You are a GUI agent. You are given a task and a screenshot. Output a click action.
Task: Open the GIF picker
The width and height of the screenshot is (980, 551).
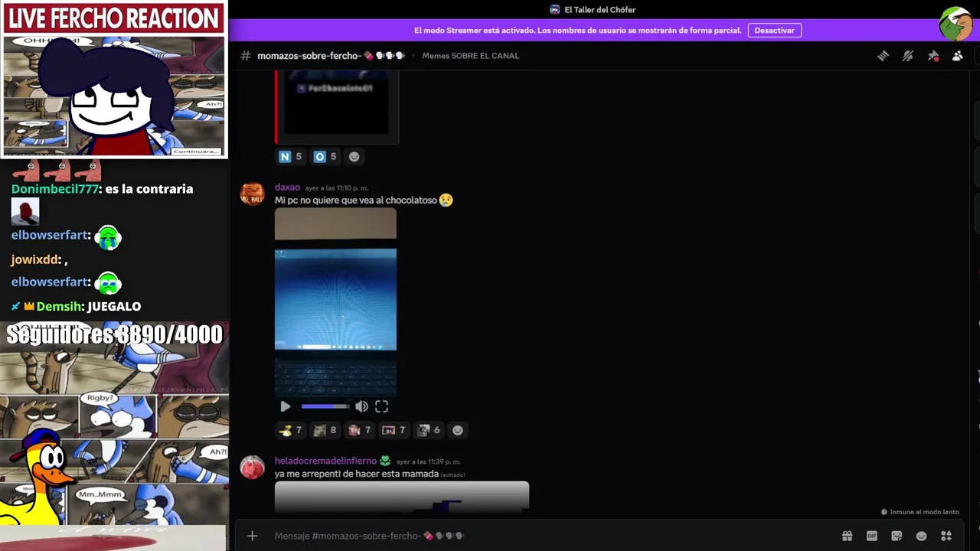pos(872,536)
